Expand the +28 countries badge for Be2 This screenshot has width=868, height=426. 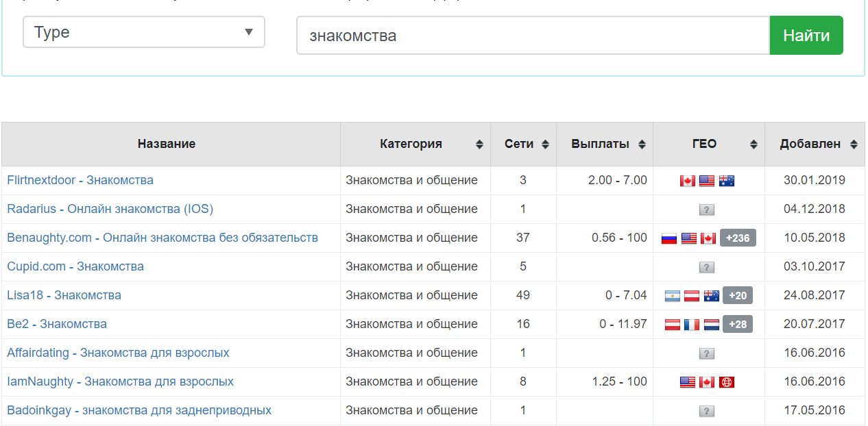[x=738, y=325]
